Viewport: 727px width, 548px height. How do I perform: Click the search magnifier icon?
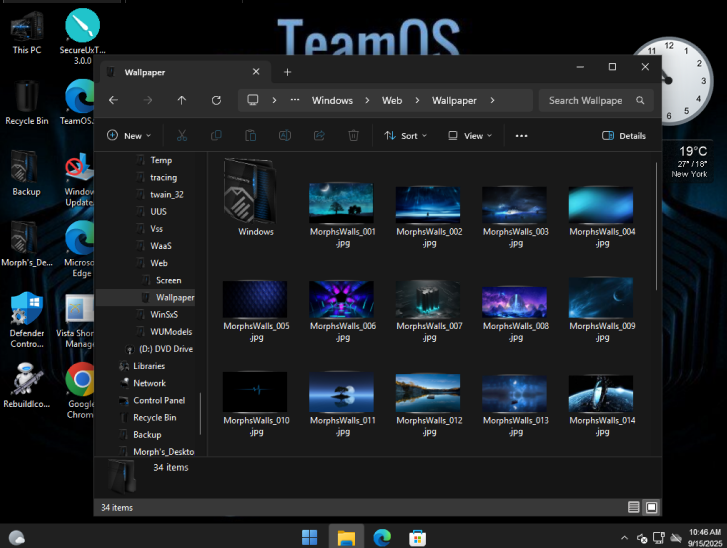point(640,100)
